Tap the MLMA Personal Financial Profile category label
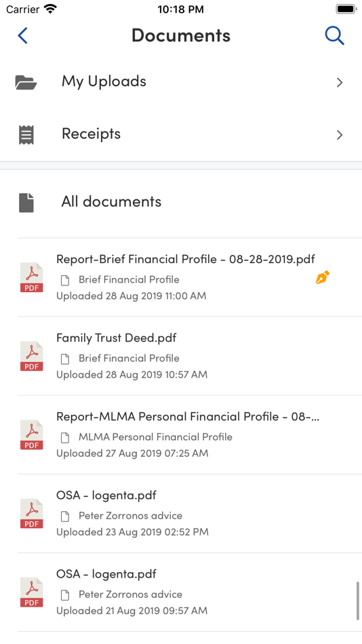This screenshot has height=644, width=362. pyautogui.click(x=155, y=437)
